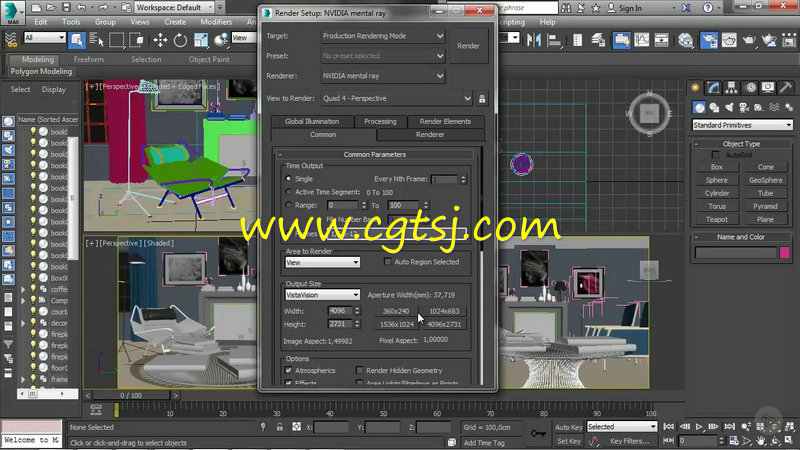The width and height of the screenshot is (800, 450).
Task: Toggle the Atmospherics option
Action: pos(289,370)
